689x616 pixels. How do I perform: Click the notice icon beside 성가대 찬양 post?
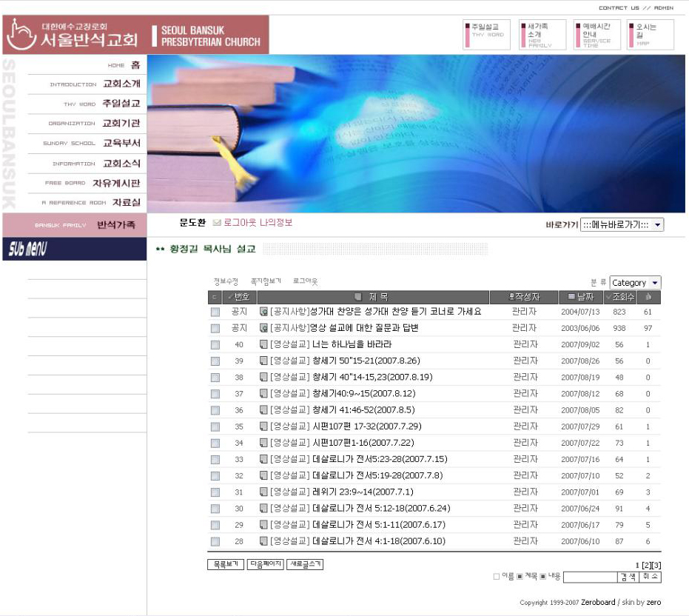[x=263, y=312]
